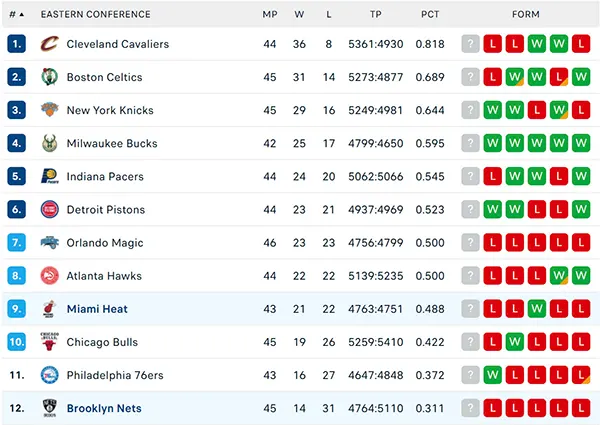The height and width of the screenshot is (425, 600).
Task: Open the Orlando Magic team link
Action: tap(105, 243)
